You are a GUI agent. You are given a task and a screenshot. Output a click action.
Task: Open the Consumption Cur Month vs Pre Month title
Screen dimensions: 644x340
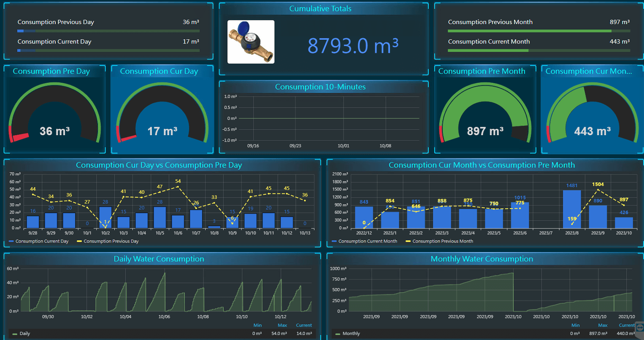click(x=482, y=165)
